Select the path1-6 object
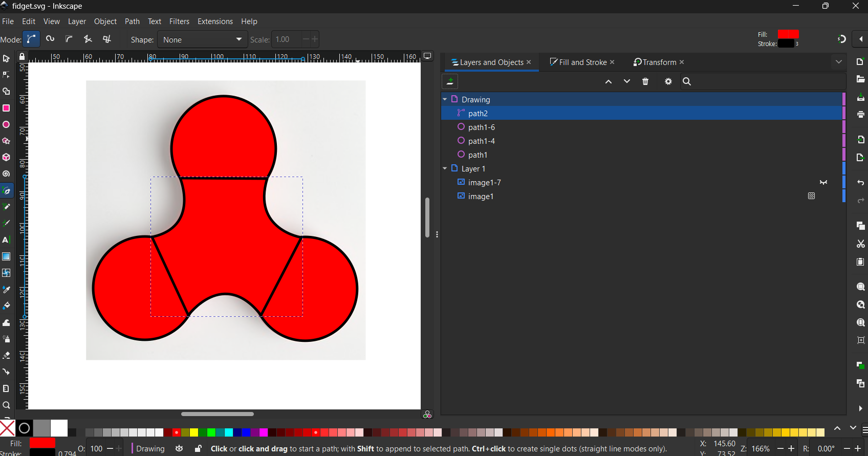The height and width of the screenshot is (456, 868). [x=481, y=127]
